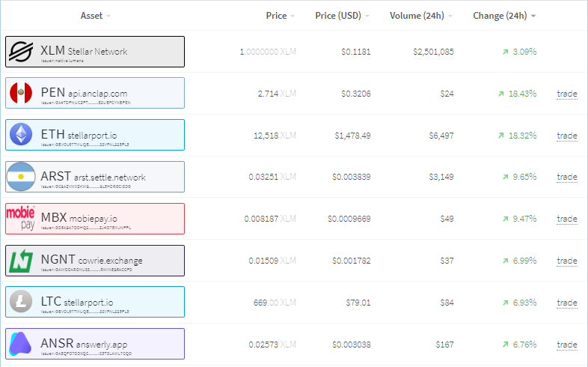Select the XLM Stellar Network asset name
Image resolution: width=588 pixels, height=367 pixels.
tap(84, 51)
